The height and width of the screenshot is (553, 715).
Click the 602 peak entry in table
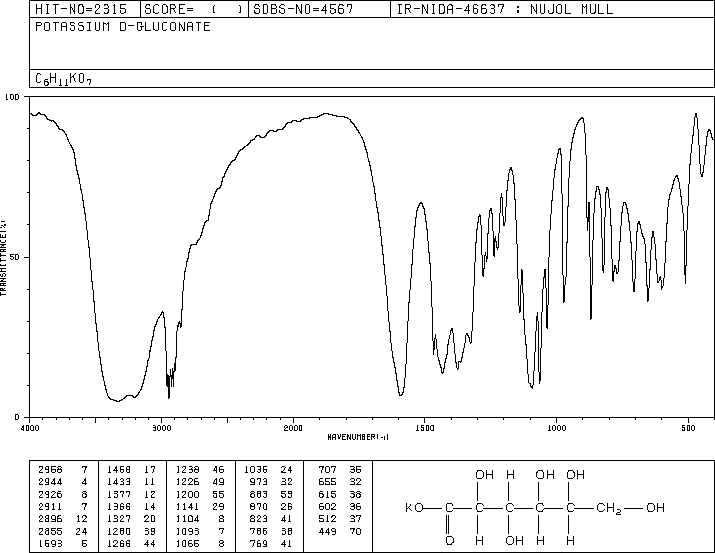pos(340,506)
